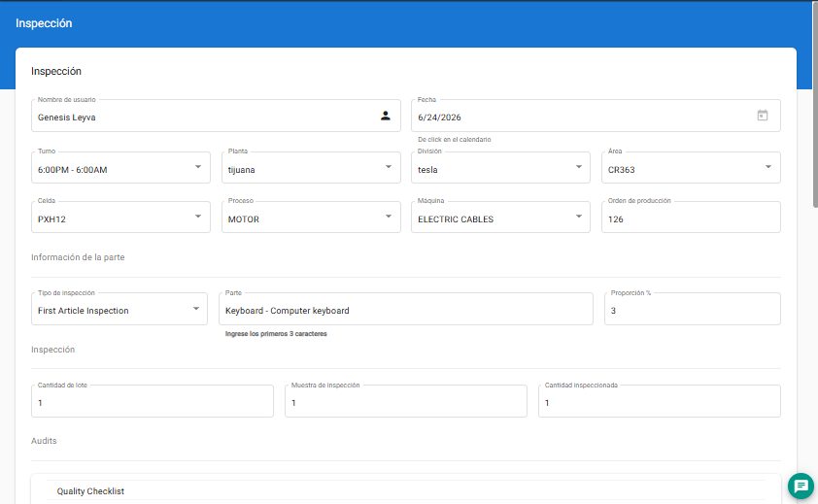
Task: Open the calendar picker icon in Fecha
Action: pyautogui.click(x=763, y=116)
